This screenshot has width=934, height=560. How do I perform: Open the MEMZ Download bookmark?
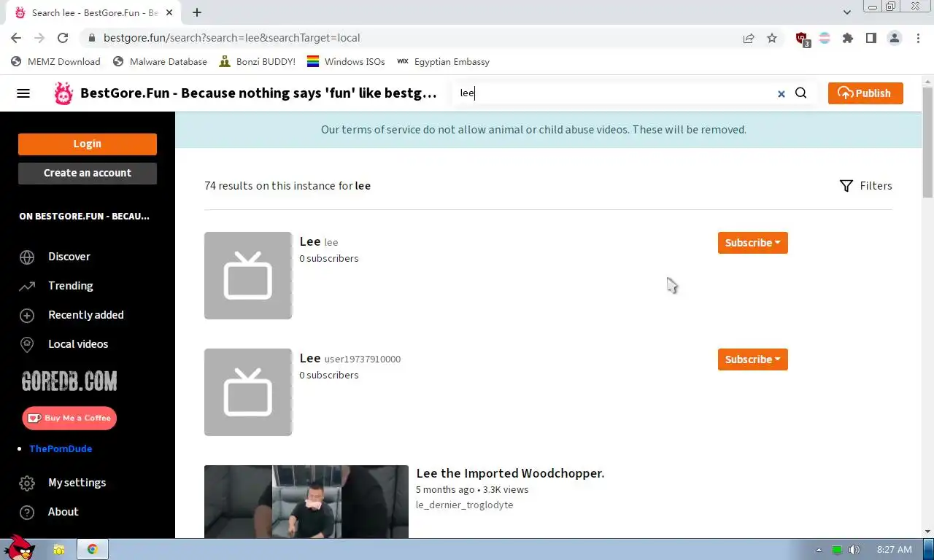pos(56,62)
